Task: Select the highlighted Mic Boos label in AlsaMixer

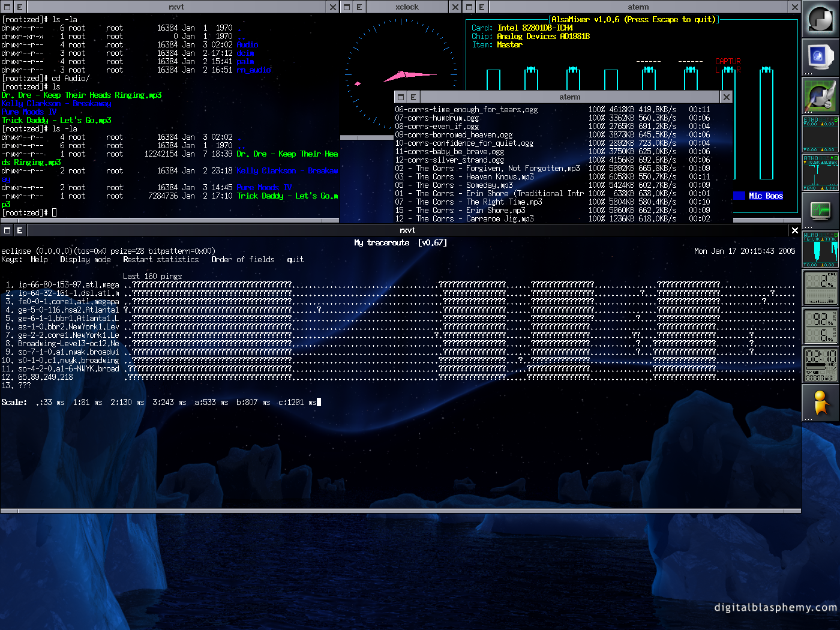Action: (766, 196)
